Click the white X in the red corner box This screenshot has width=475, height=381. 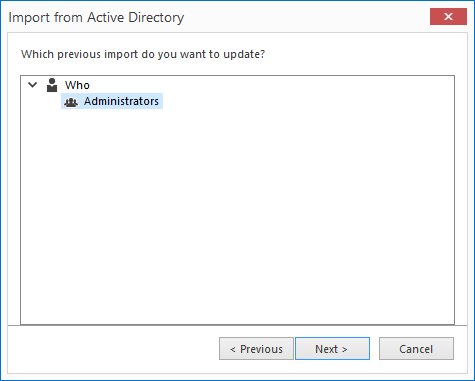coord(448,16)
